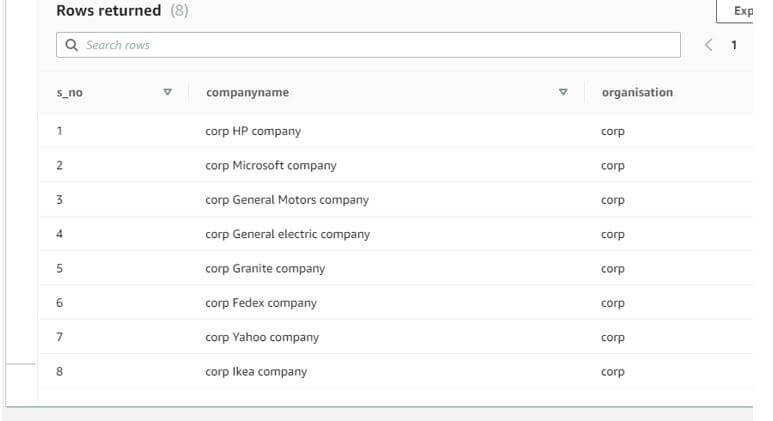773x421 pixels.
Task: Click the partially visible Export button
Action: point(740,11)
